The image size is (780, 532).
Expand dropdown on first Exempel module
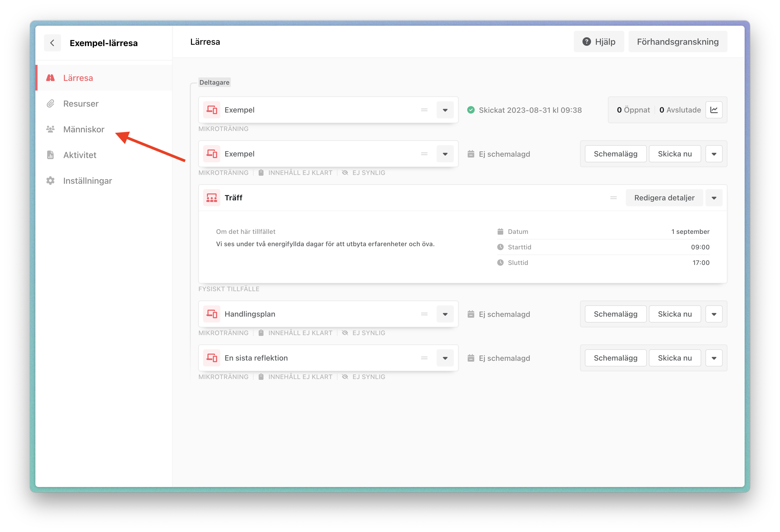tap(445, 110)
